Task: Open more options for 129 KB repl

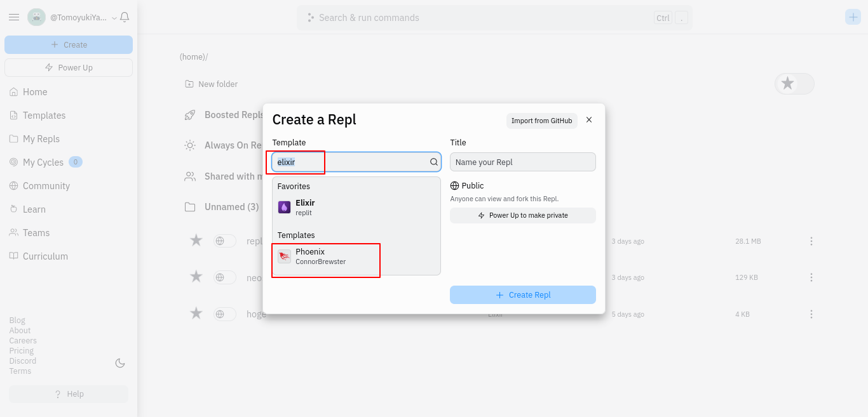Action: (811, 277)
